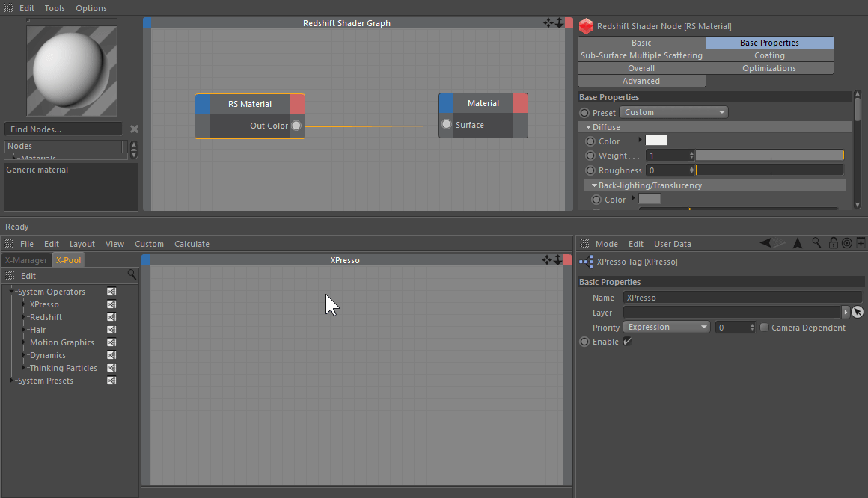The height and width of the screenshot is (498, 868).
Task: Click the XPresso Tag icon
Action: pos(586,262)
